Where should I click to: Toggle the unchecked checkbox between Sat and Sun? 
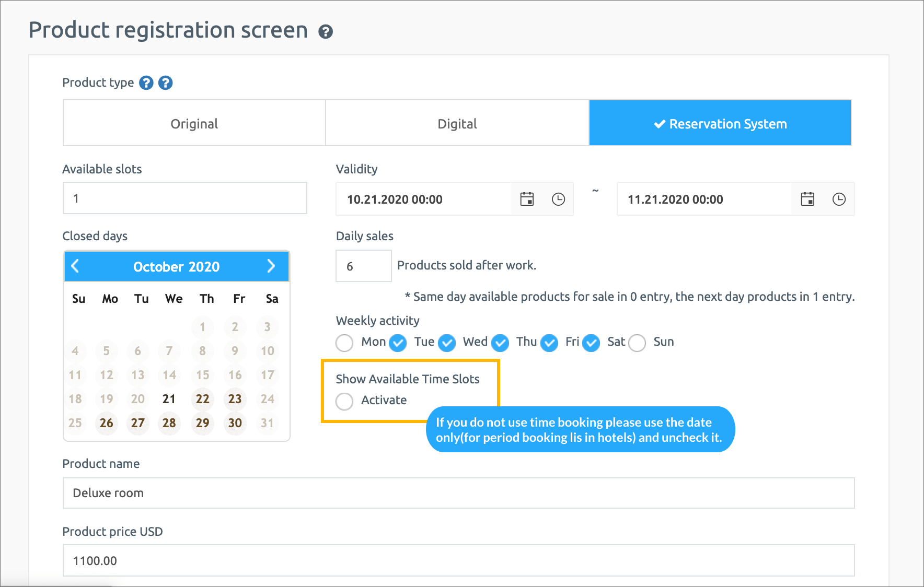pos(637,343)
